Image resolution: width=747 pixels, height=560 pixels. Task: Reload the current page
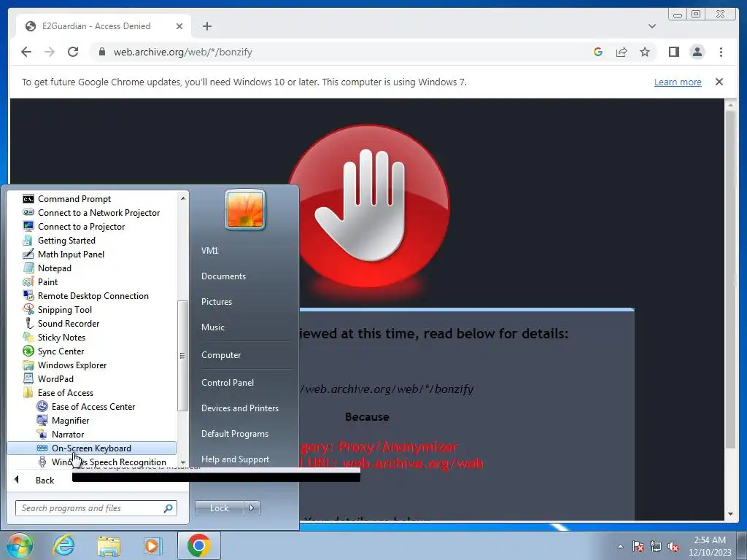[x=73, y=52]
